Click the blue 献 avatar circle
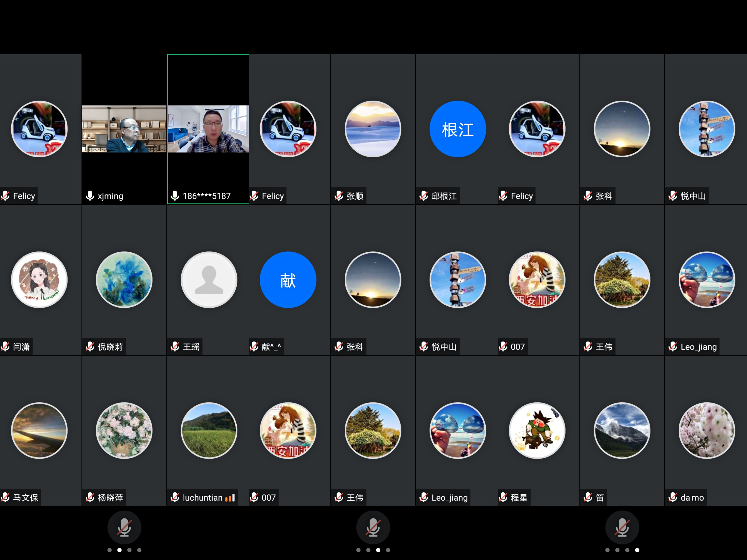 288,280
